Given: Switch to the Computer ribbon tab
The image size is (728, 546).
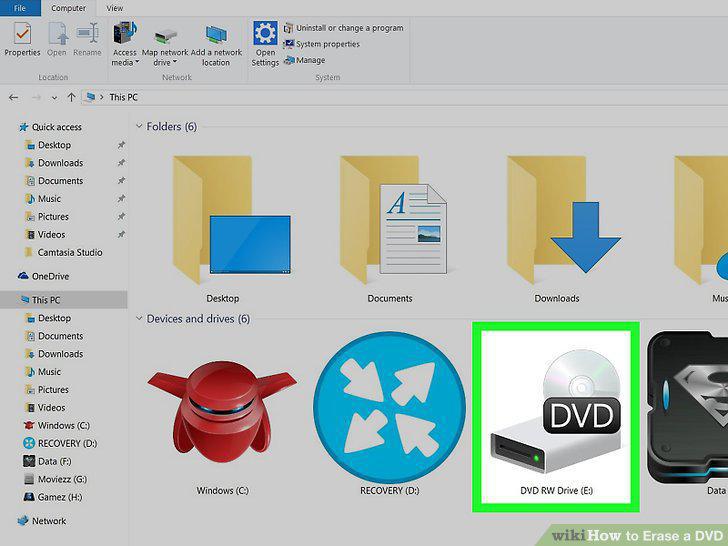Looking at the screenshot, I should [x=68, y=8].
